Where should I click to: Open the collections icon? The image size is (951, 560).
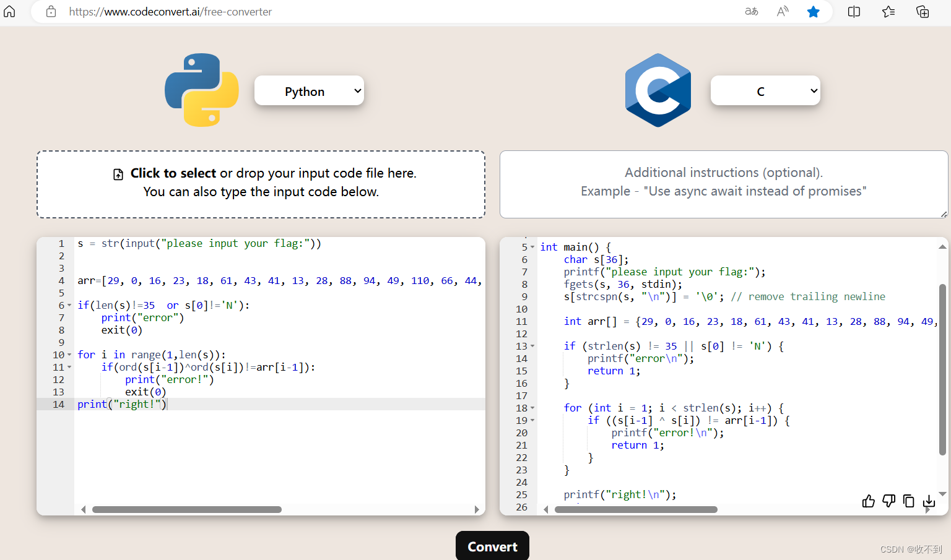click(x=923, y=11)
